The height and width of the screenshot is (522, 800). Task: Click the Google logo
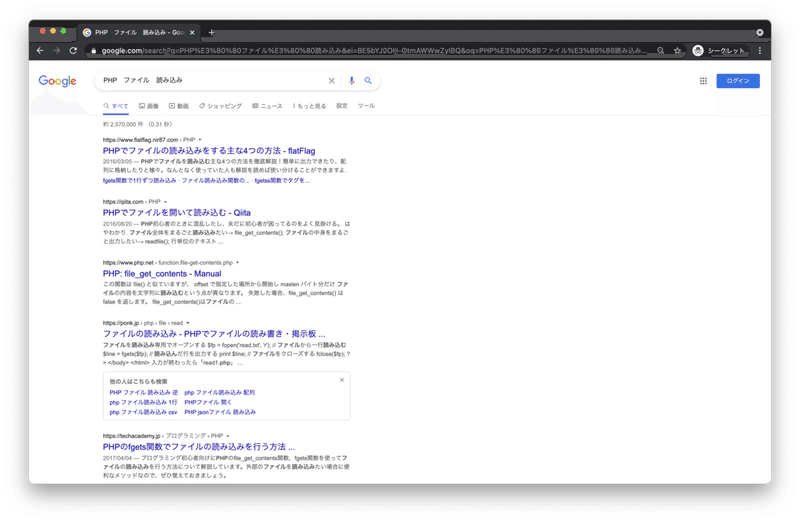(57, 81)
